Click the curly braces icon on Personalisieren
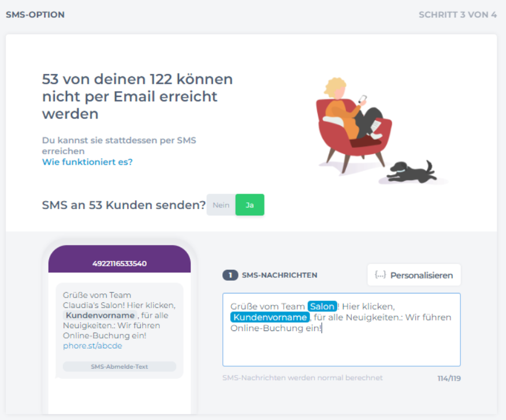Viewport: 506px width, 420px height. [380, 275]
